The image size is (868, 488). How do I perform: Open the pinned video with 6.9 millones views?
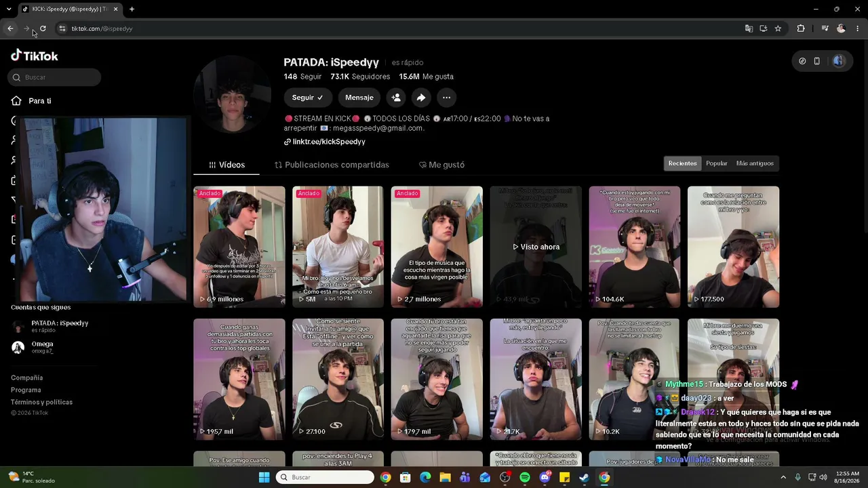pyautogui.click(x=239, y=247)
